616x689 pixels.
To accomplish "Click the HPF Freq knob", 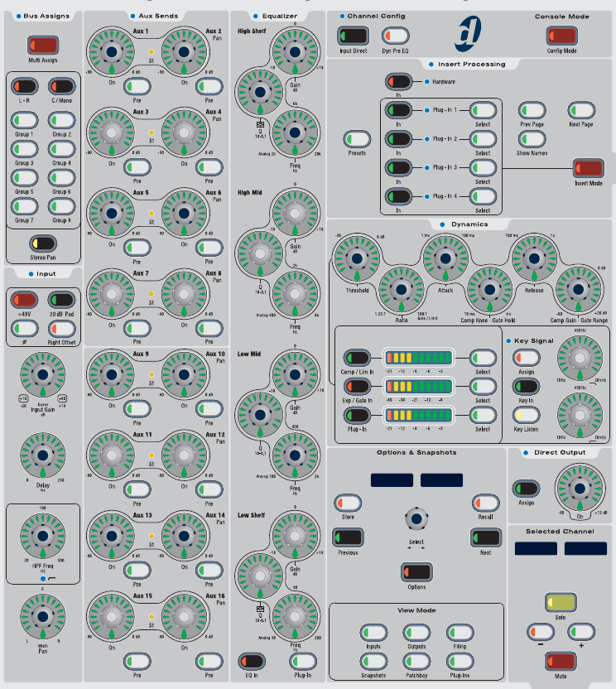I will click(x=42, y=536).
